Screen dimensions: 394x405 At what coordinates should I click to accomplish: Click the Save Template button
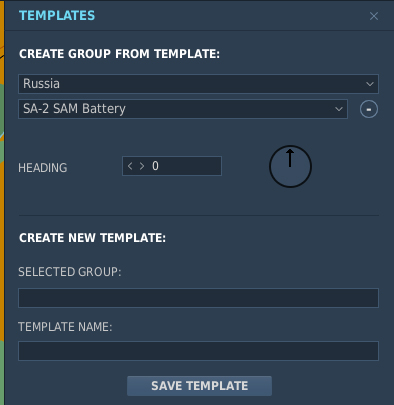coord(199,386)
